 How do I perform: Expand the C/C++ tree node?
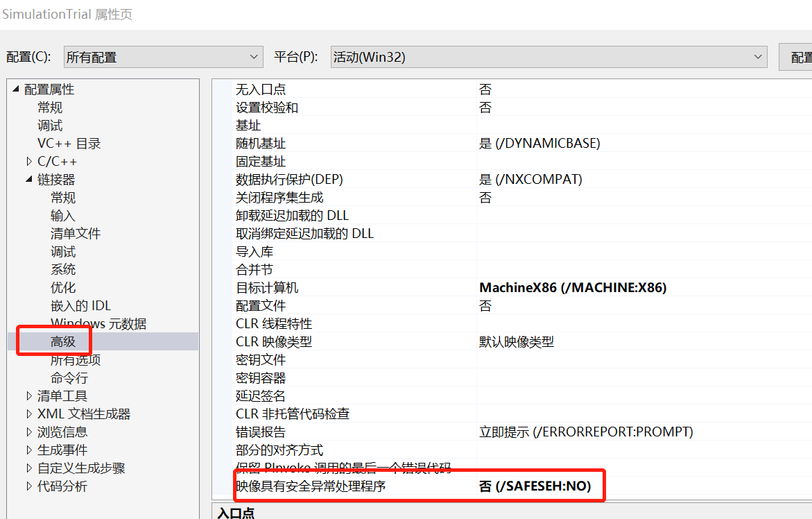[x=29, y=161]
